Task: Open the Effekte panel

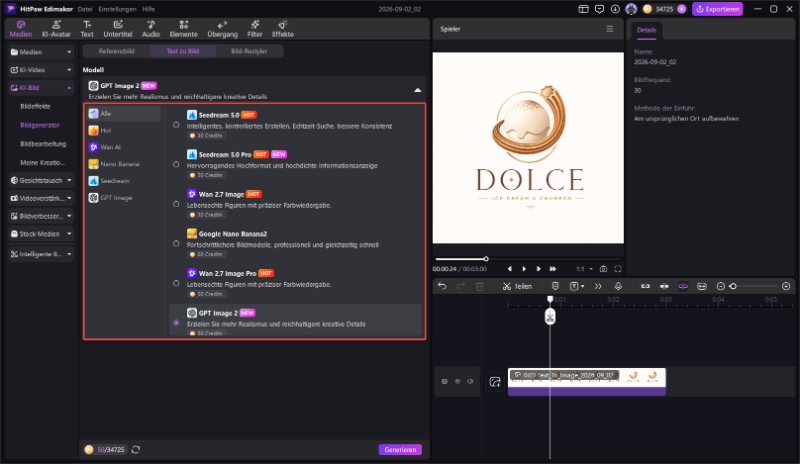Action: pyautogui.click(x=283, y=29)
